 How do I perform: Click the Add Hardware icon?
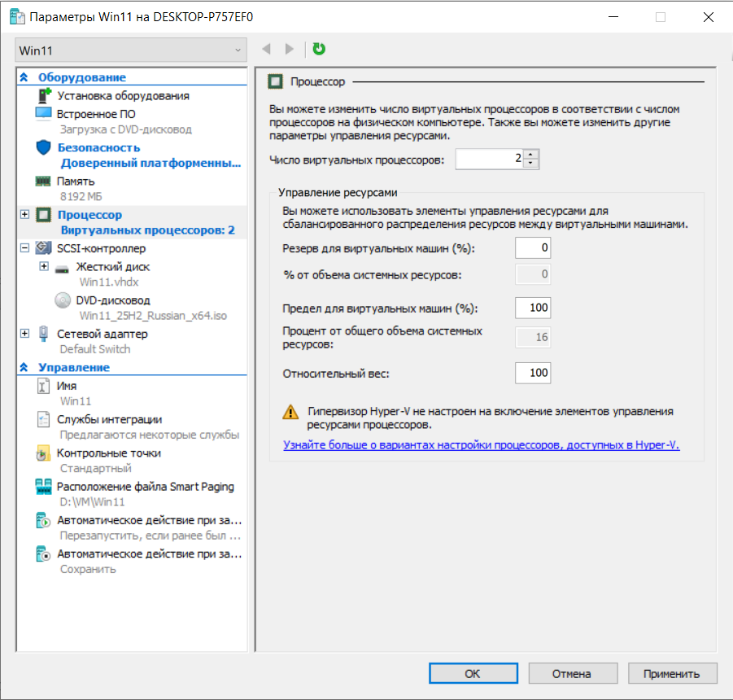(44, 95)
